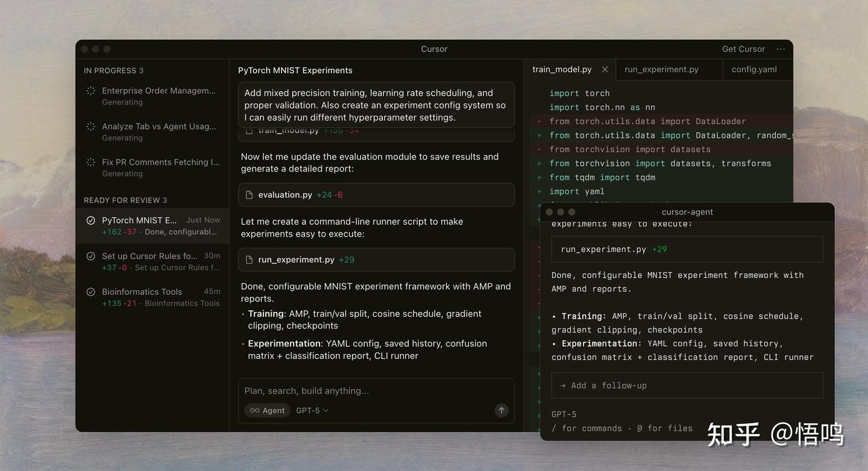Select the Set up Cursor Rules review item
Screen dimensions: 868x471
point(153,261)
